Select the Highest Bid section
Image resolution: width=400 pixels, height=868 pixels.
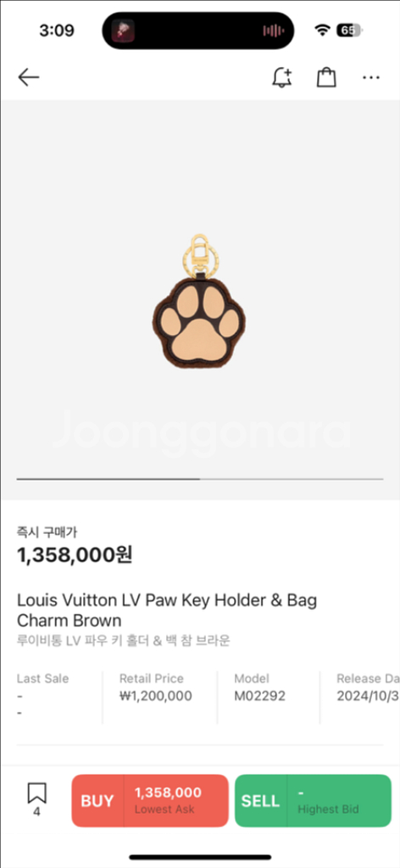pos(328,801)
